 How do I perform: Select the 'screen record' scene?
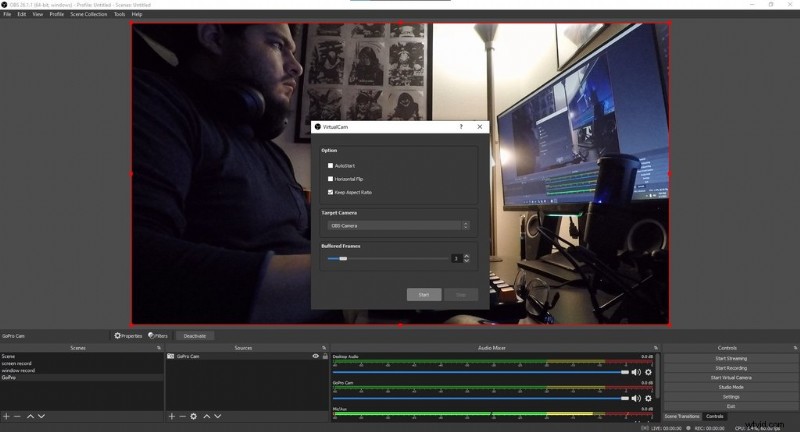82,363
